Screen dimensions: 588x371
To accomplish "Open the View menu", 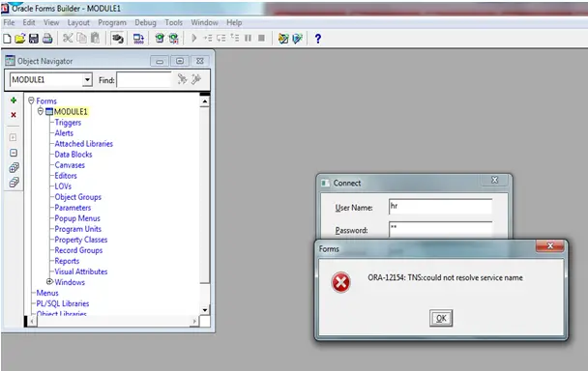I will pos(51,22).
